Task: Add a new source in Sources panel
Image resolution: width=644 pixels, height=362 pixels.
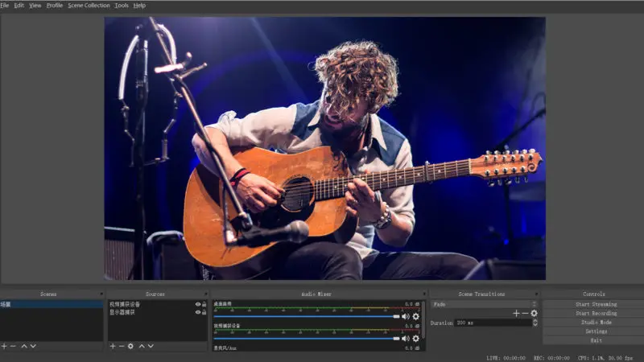Action: 113,346
